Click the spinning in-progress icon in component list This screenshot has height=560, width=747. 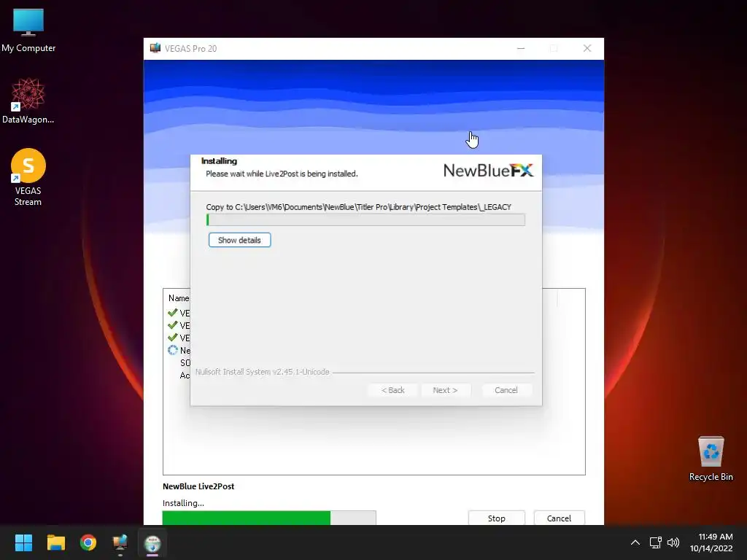click(172, 350)
